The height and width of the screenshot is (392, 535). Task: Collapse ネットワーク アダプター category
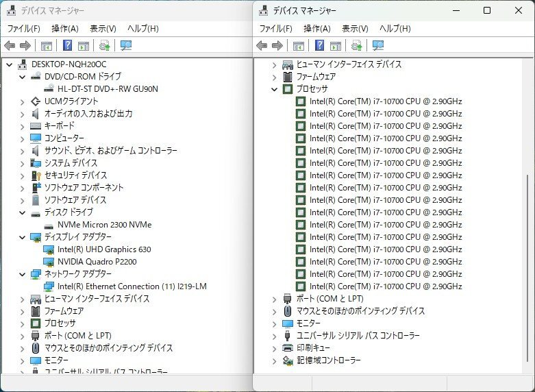click(23, 274)
